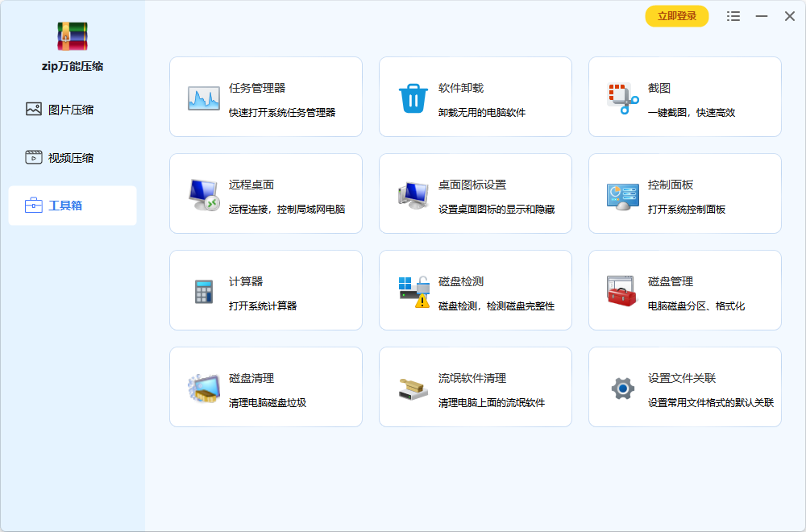This screenshot has height=532, width=806.
Task: Open the red toolbox disk management icon
Action: click(622, 291)
